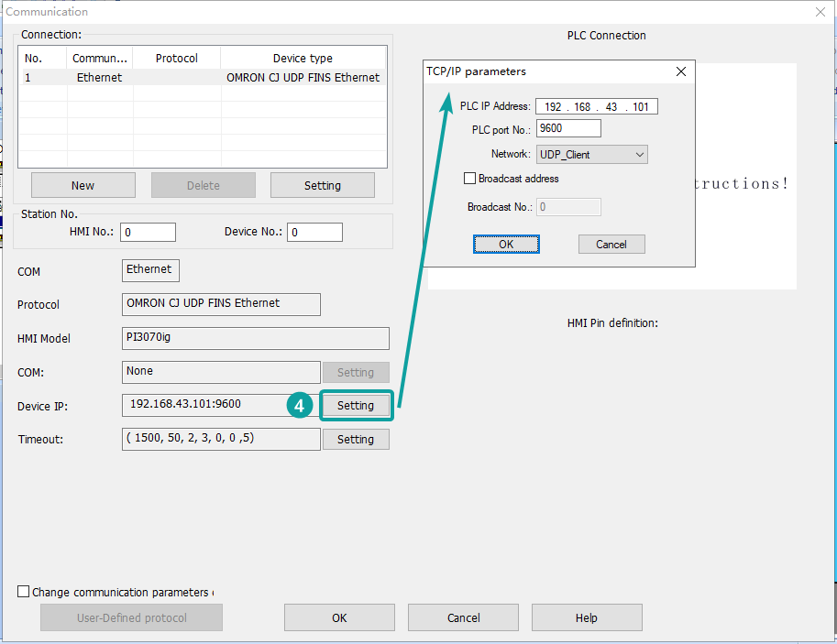Viewport: 837px width, 644px height.
Task: Select the OMRON CJ UDP FINS connection row
Action: tap(202, 78)
